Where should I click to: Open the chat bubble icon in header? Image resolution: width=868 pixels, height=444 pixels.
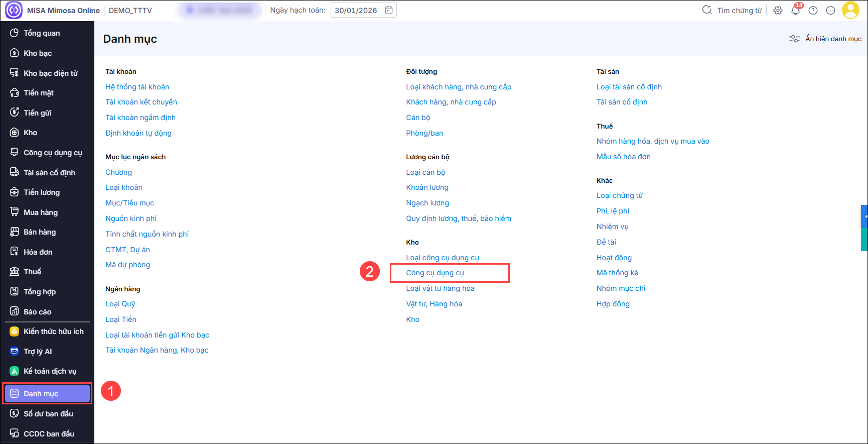click(831, 11)
